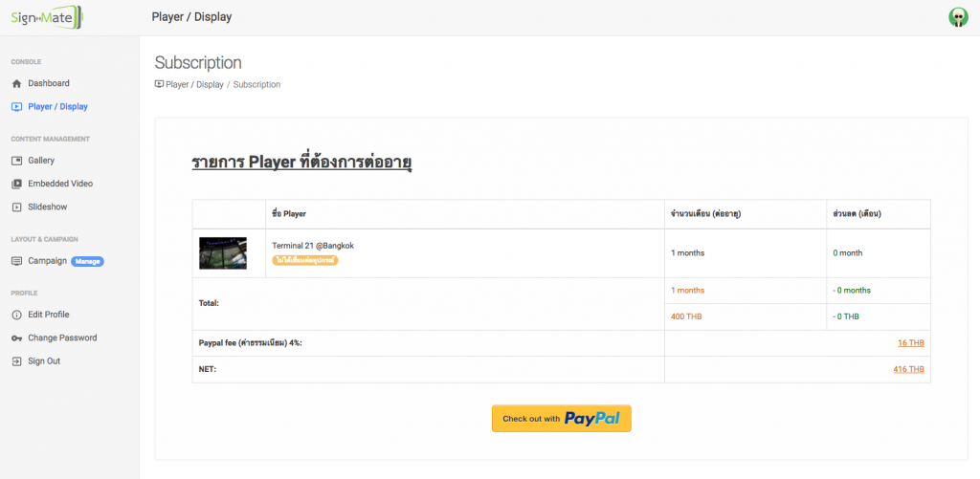Go to Slideshow section
This screenshot has width=980, height=479.
pyautogui.click(x=47, y=207)
